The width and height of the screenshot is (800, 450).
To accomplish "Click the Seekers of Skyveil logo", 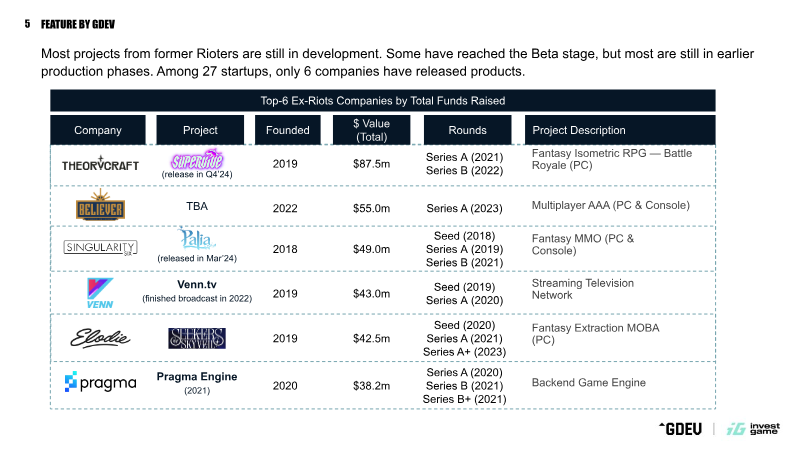I will click(x=197, y=338).
